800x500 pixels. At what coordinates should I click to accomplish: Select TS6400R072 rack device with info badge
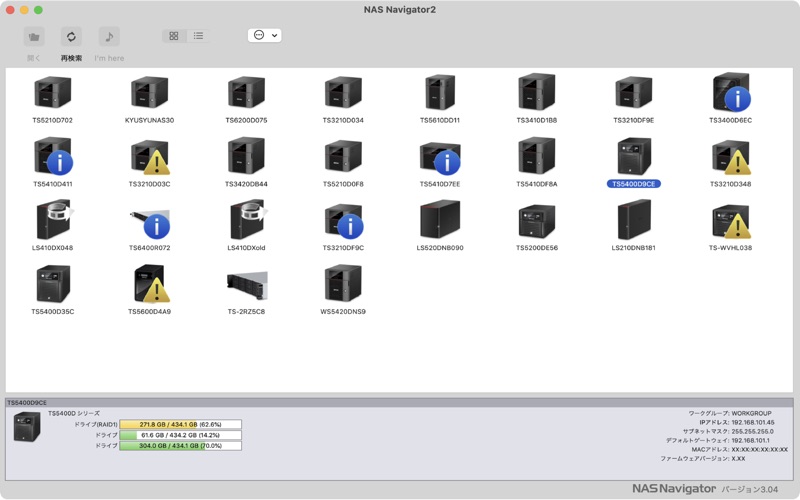pyautogui.click(x=149, y=223)
